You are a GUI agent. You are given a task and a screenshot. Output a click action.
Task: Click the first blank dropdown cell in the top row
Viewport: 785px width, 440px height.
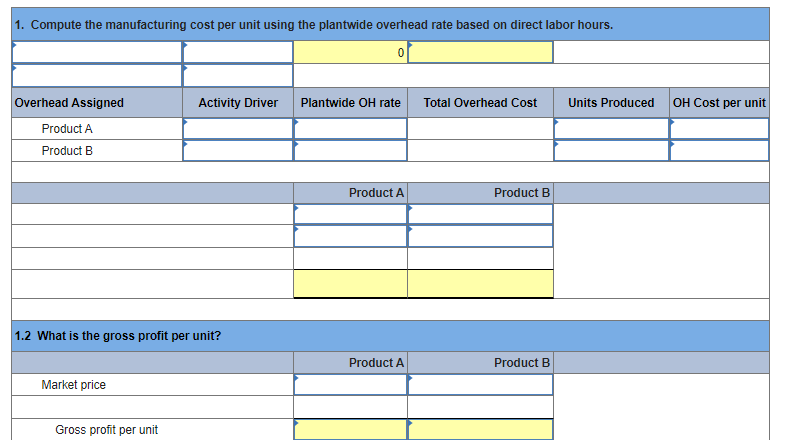tap(97, 52)
